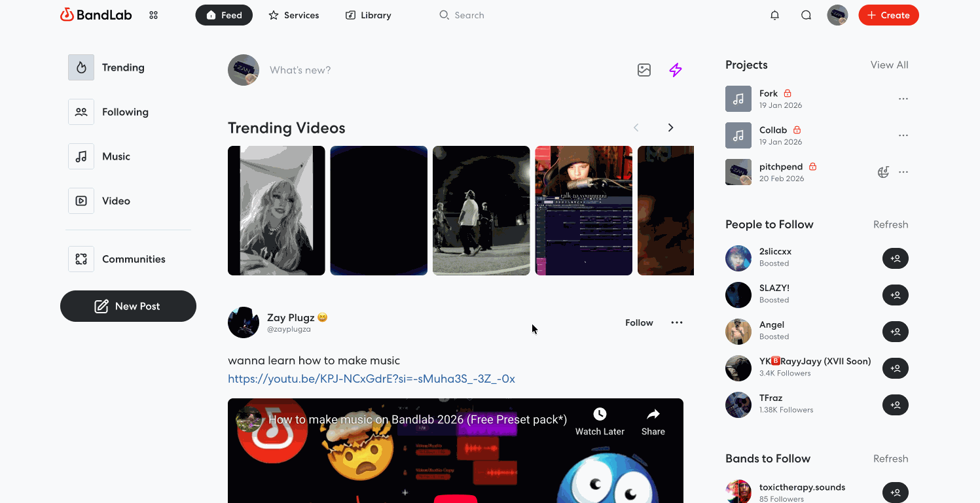
Task: Follow TFraz using the add-user icon
Action: [895, 405]
